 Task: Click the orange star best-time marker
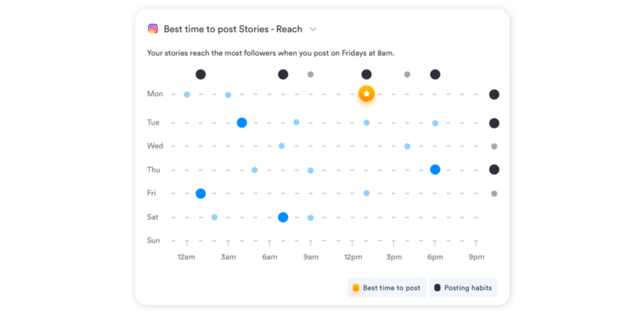[x=367, y=94]
